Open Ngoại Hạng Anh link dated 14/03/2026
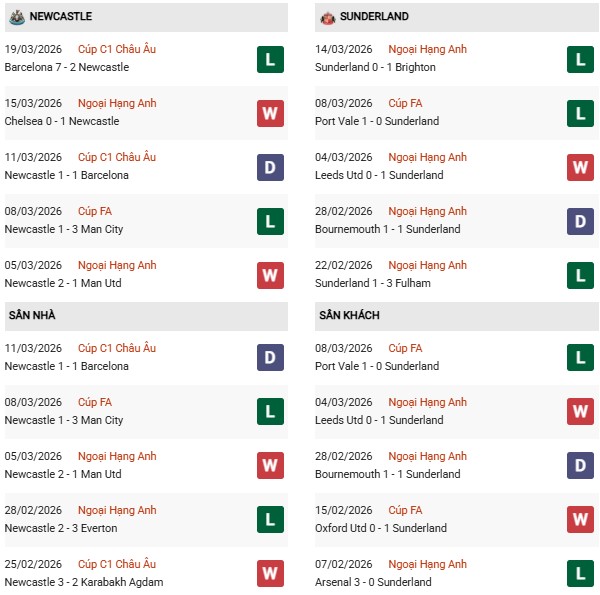The image size is (600, 595). pos(429,49)
